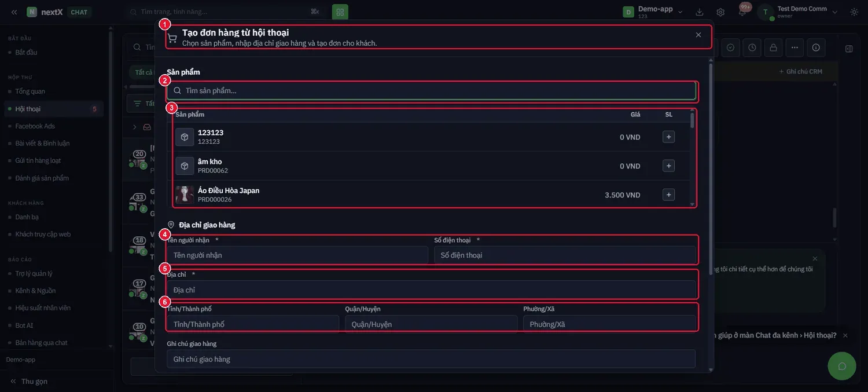Image resolution: width=868 pixels, height=392 pixels.
Task: Click the Tìm sản phẩm search field
Action: (x=431, y=91)
